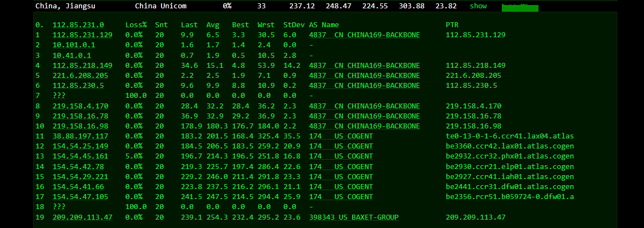The image size is (644, 228).
Task: Click IP link 154.54.45.161 at hop 13
Action: [80, 156]
